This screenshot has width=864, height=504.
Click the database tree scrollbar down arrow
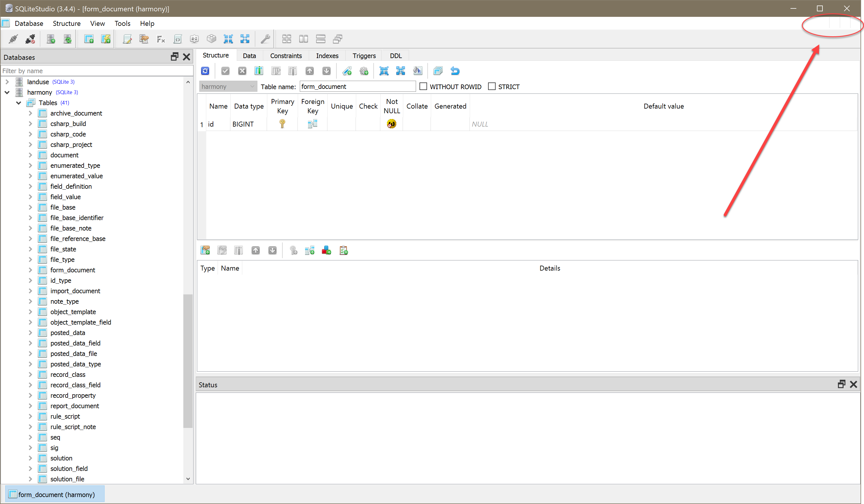point(188,479)
